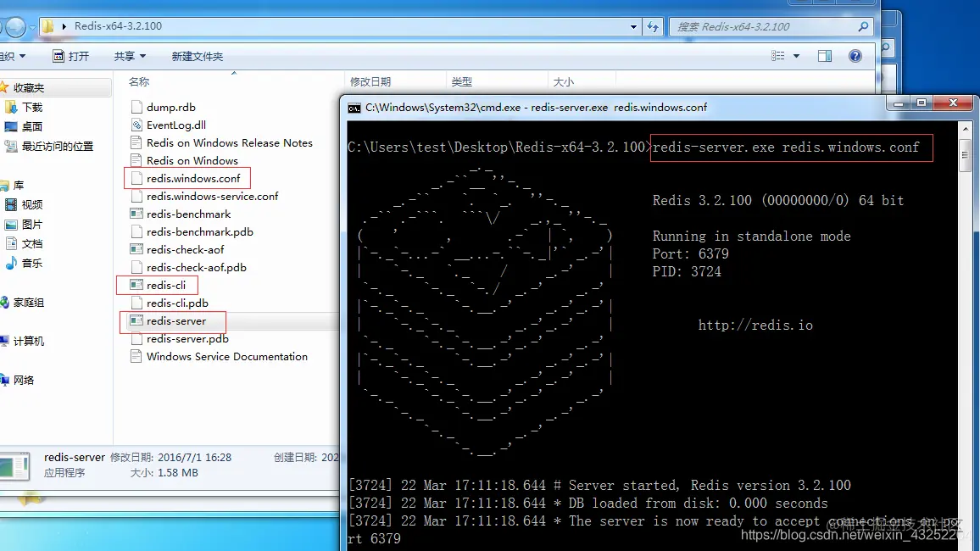Minimize the cmd.exe window

tap(898, 103)
